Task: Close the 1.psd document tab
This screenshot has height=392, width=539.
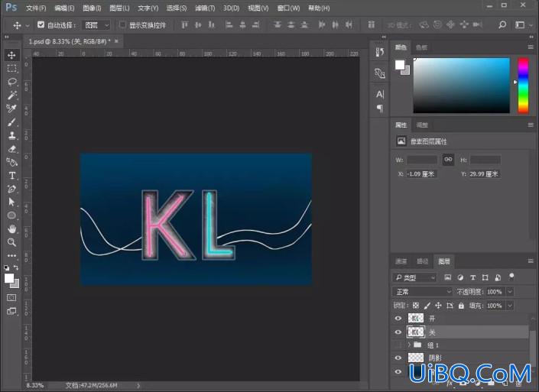Action: [116, 41]
